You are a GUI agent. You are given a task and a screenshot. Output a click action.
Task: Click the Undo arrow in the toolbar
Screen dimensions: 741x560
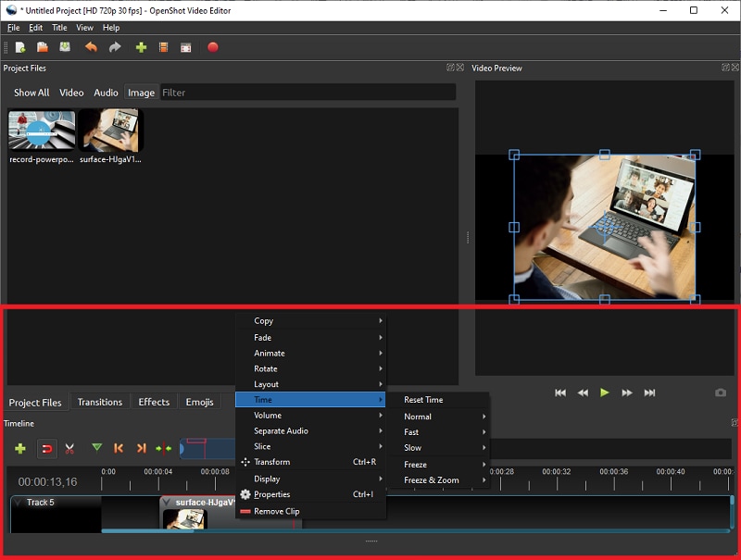tap(91, 47)
